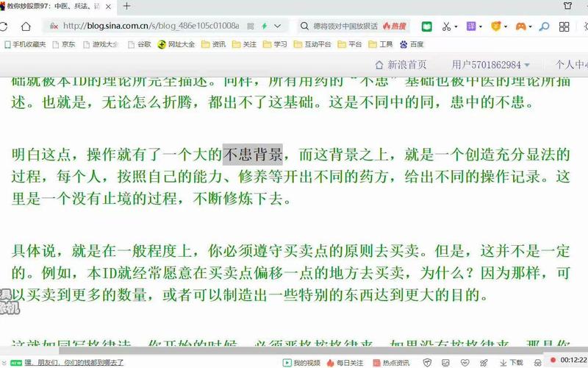Open the 下载 downloads button

pos(511,362)
